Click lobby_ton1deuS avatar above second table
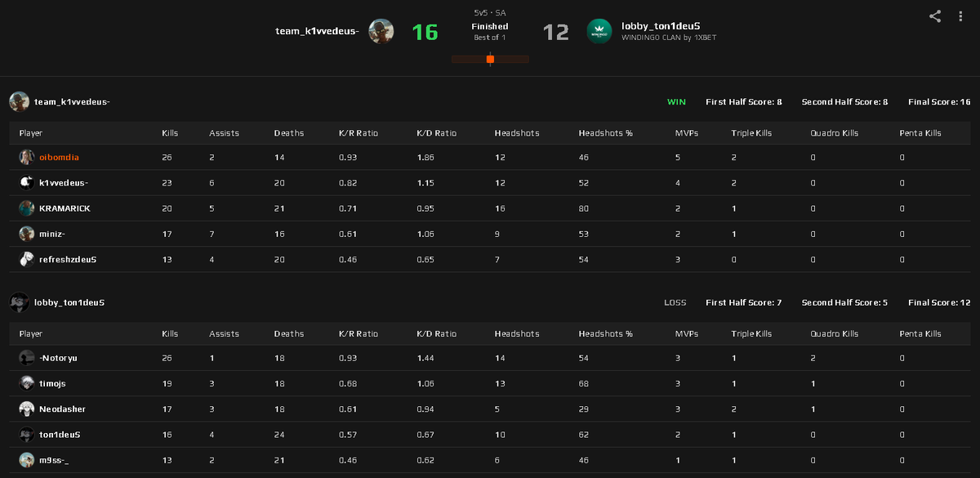The width and height of the screenshot is (980, 478). click(20, 302)
